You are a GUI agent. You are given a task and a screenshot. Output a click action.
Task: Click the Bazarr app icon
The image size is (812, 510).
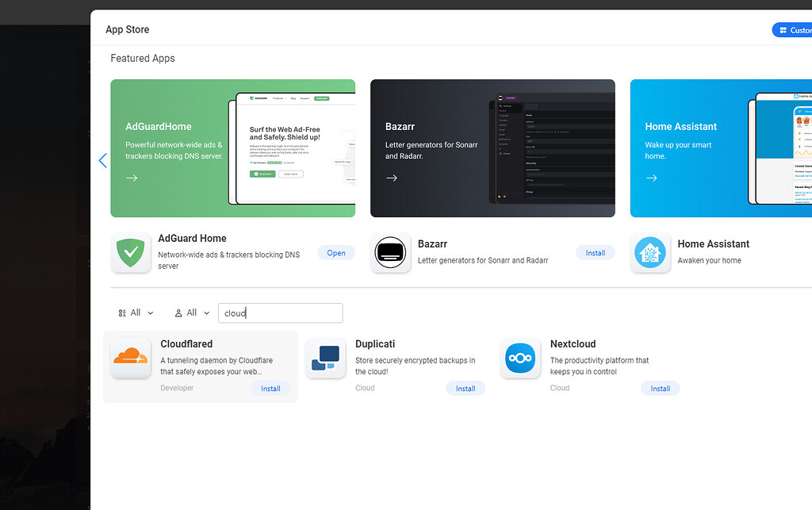tap(390, 252)
